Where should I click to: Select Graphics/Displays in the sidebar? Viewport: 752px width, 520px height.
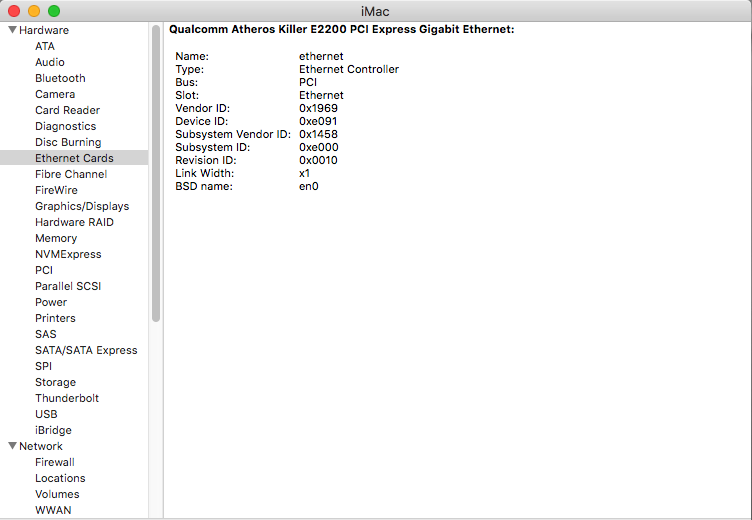click(x=82, y=206)
